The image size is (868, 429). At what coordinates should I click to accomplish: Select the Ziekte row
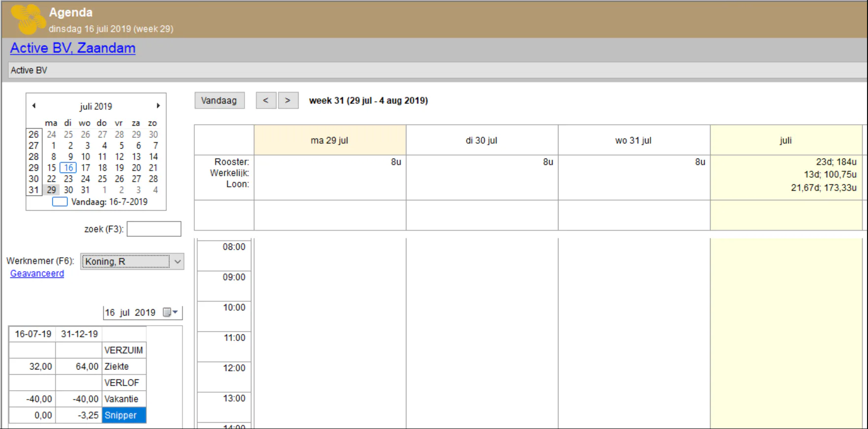[77, 366]
